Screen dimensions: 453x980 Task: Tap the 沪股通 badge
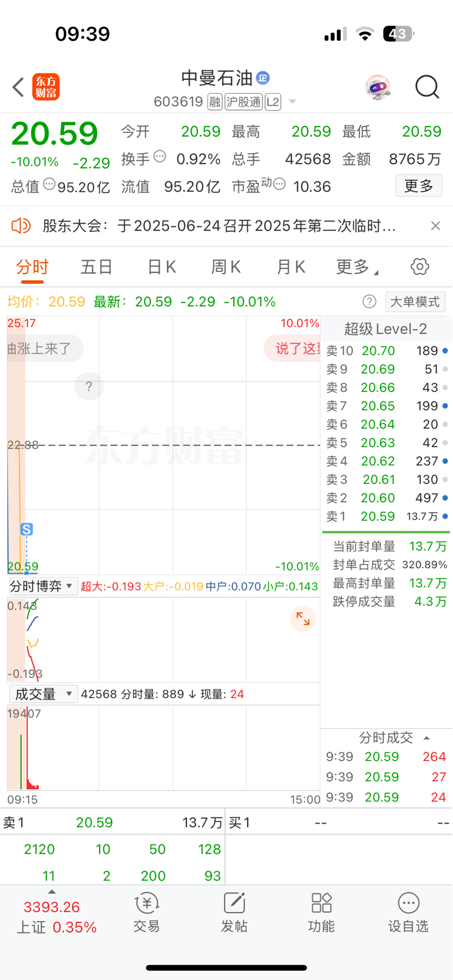point(243,102)
